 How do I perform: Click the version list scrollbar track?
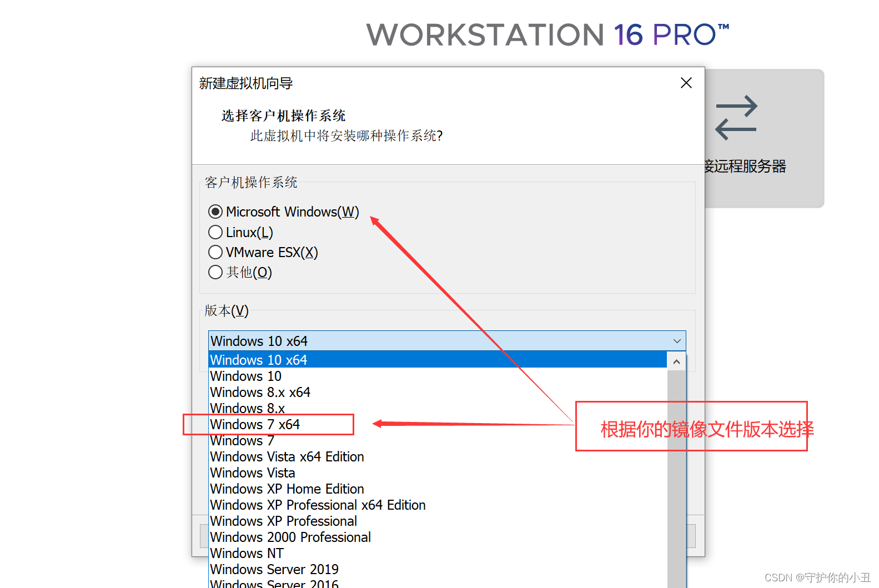pyautogui.click(x=676, y=479)
